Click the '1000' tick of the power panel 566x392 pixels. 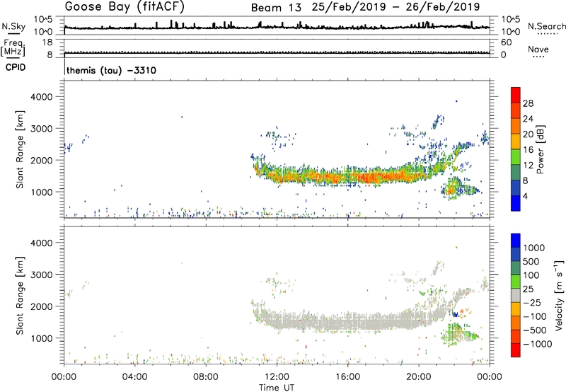[x=42, y=192]
